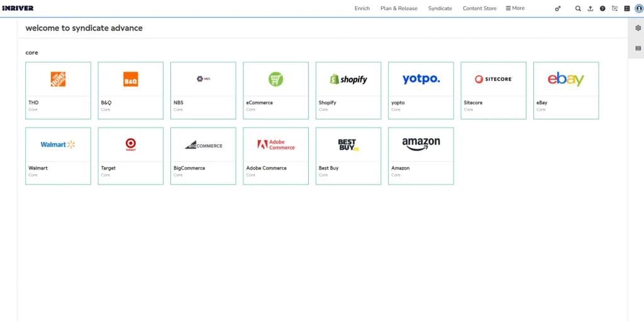Viewport: 644px width, 321px height.
Task: Open the Content Store
Action: [479, 9]
